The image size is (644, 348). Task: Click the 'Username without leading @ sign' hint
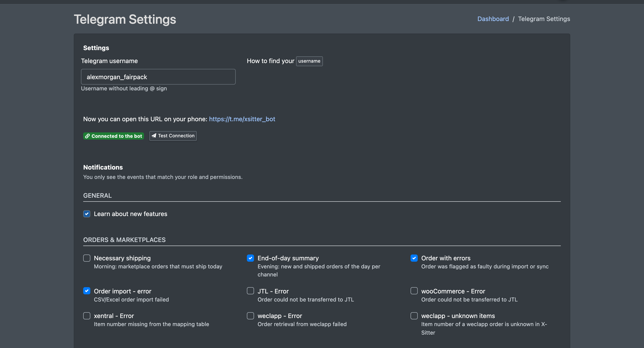tap(124, 89)
